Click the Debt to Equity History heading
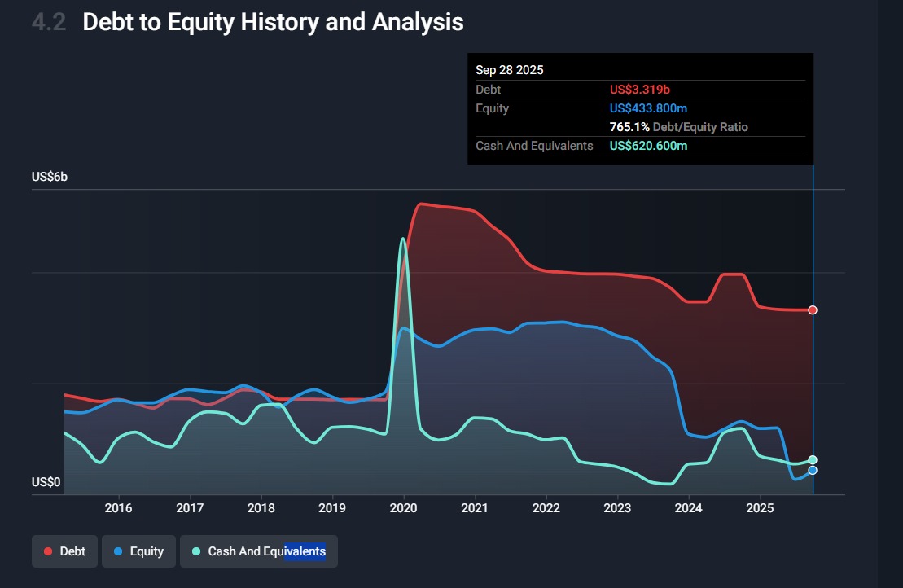 click(x=273, y=22)
